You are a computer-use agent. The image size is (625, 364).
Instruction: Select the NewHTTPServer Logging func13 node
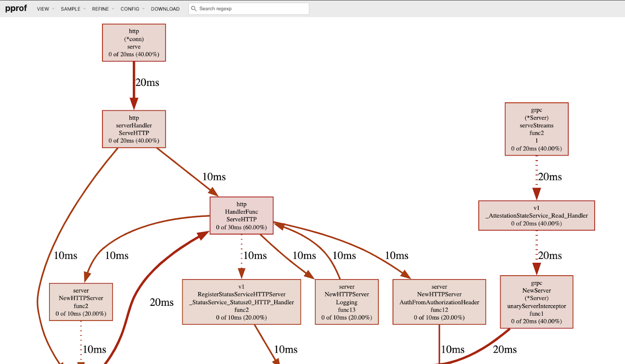point(346,302)
